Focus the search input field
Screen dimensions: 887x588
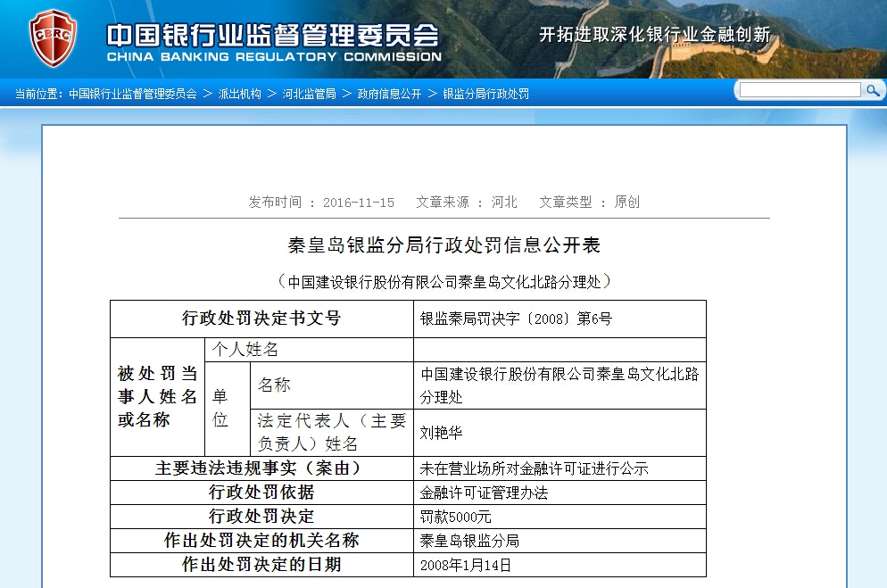tap(800, 90)
